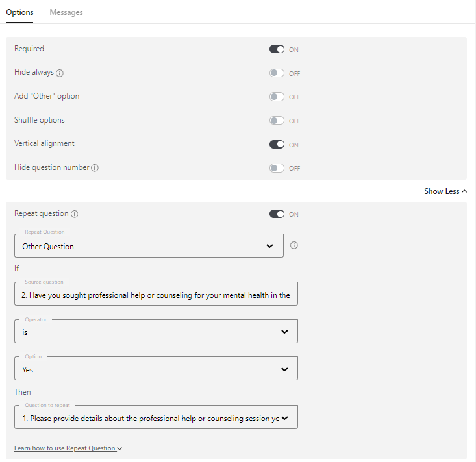Switch off the Repeat question toggle
The image size is (476, 462).
click(x=277, y=214)
